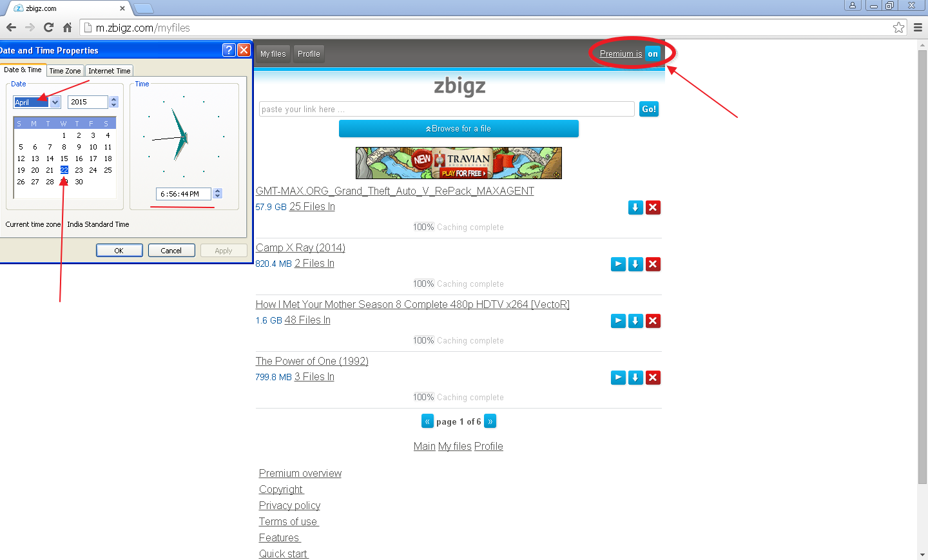Select day 15 in the calendar
Screen dimensions: 928x560
point(64,159)
